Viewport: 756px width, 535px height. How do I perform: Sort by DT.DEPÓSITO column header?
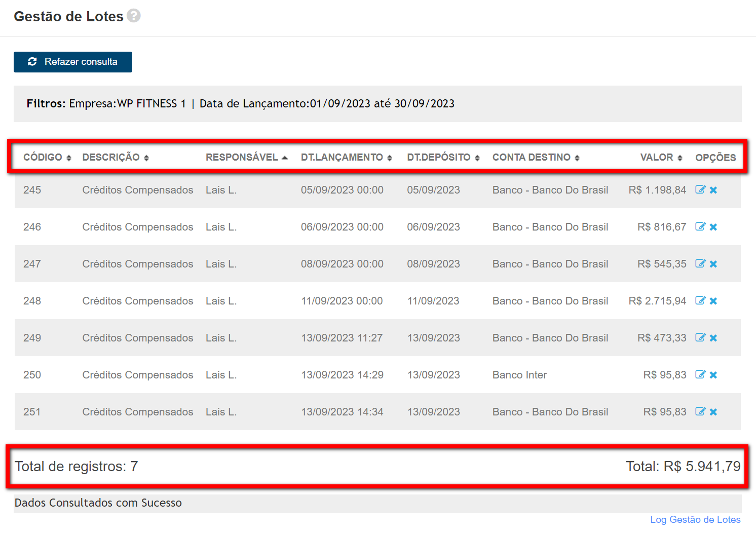coord(443,158)
